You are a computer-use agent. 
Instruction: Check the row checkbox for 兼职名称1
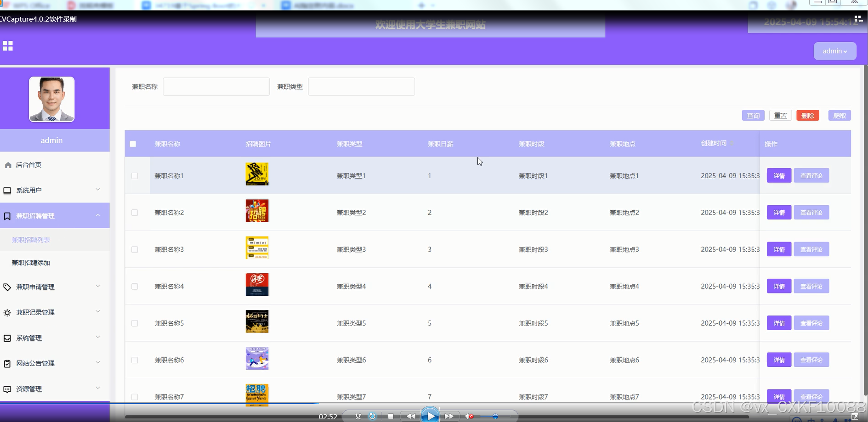pos(135,176)
